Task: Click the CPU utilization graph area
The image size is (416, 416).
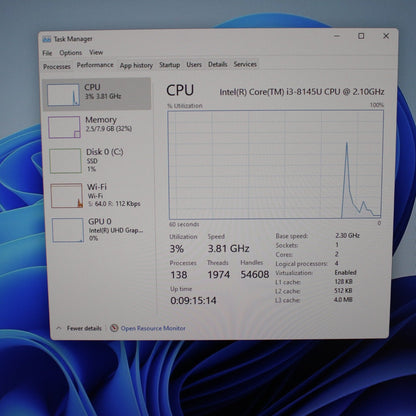Action: click(x=276, y=165)
